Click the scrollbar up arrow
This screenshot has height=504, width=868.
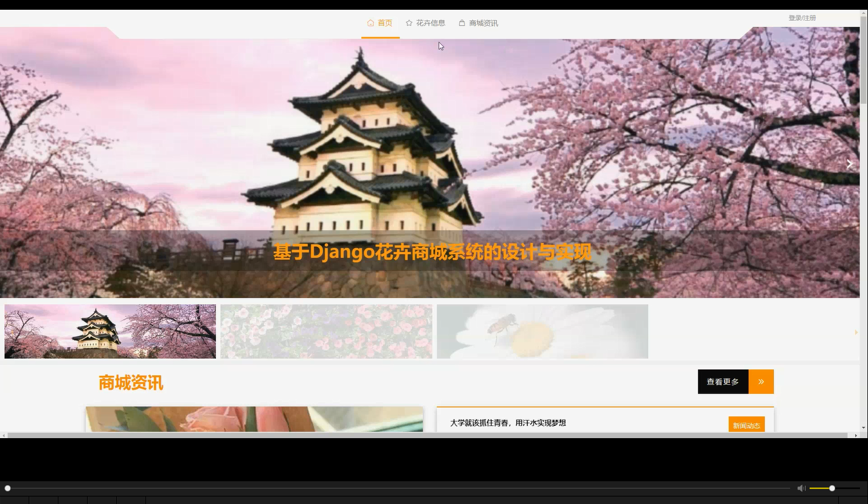[x=863, y=13]
